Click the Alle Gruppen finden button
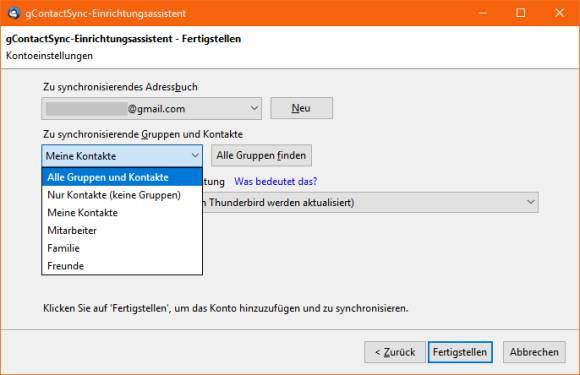Viewport: 580px width, 375px height. point(261,155)
